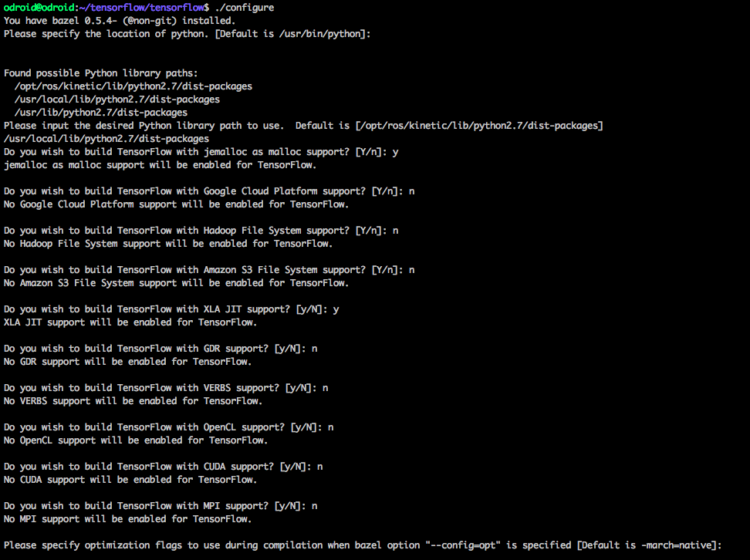This screenshot has height=560, width=750.
Task: Click the "No Hadoop File System support" result line
Action: coord(168,244)
